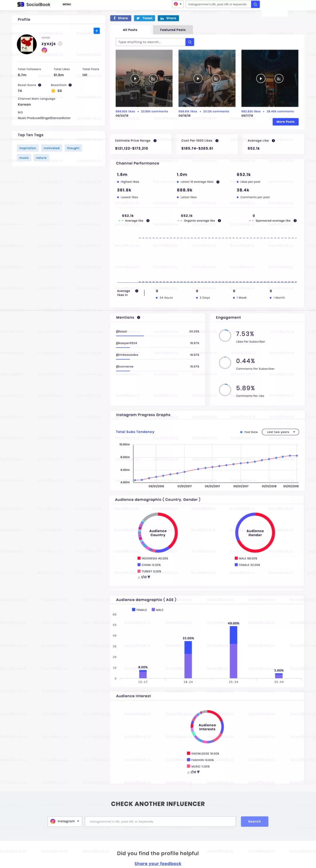The image size is (316, 868).
Task: Show Mentions info tooltip
Action: tap(139, 317)
